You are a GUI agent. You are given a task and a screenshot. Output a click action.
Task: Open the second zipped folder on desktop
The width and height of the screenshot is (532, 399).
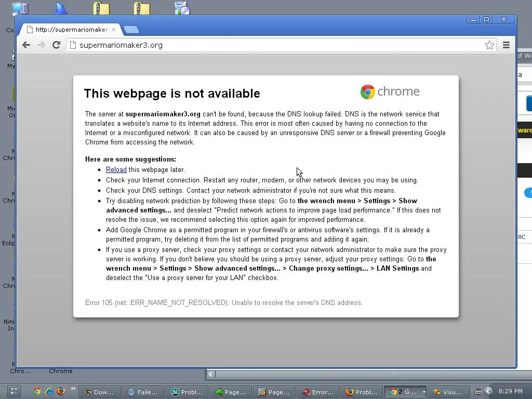pos(141,8)
